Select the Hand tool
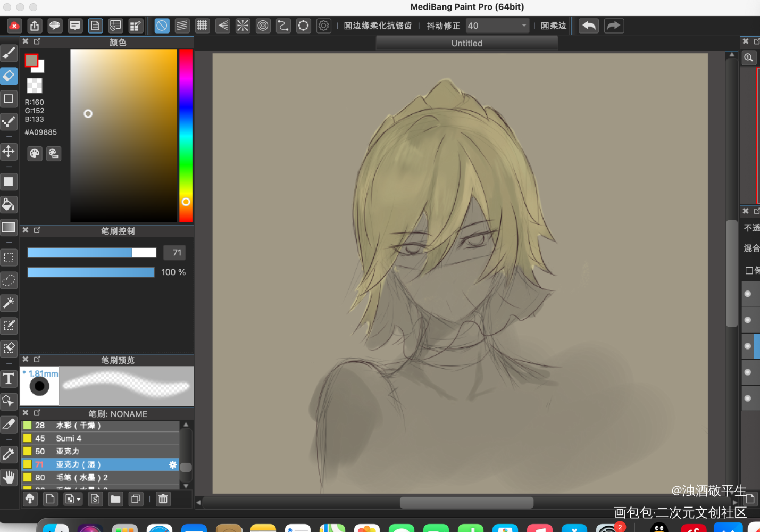This screenshot has height=532, width=760. (x=9, y=477)
